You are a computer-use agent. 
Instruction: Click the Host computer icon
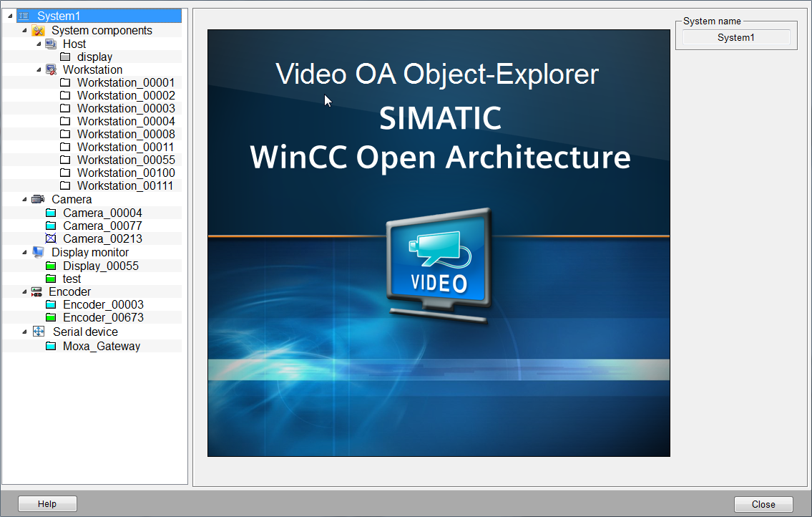click(x=51, y=44)
